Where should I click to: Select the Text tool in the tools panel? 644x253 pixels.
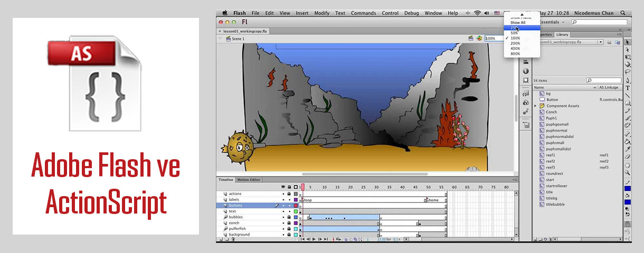point(628,88)
